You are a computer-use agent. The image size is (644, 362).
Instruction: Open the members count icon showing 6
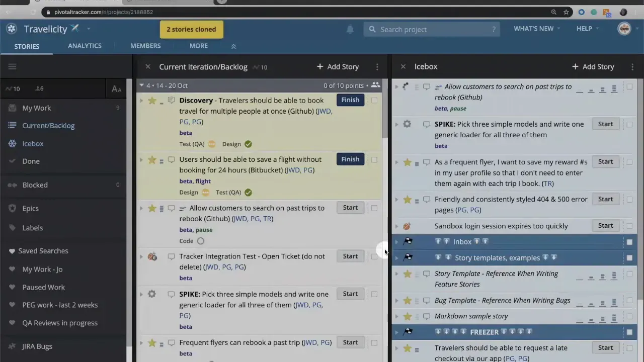tap(39, 88)
